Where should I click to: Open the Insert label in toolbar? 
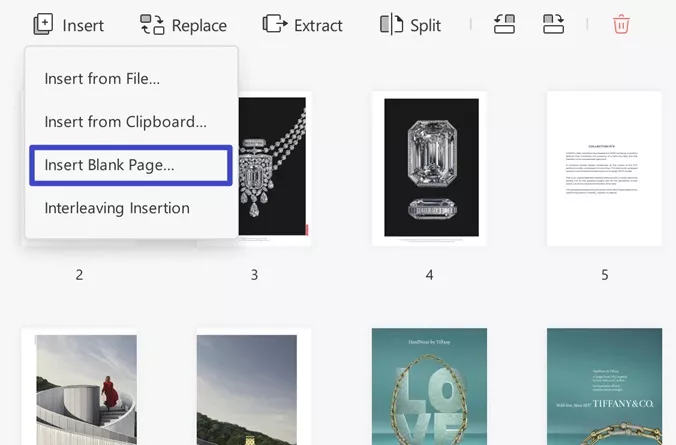tap(83, 25)
